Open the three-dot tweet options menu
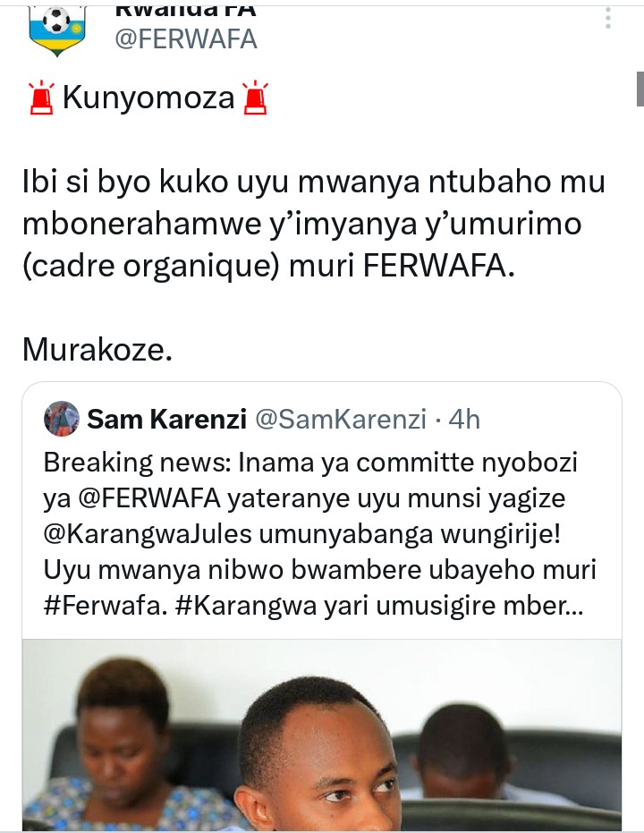 (x=608, y=19)
